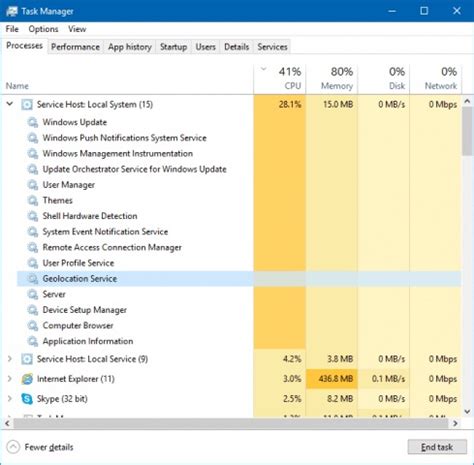The image size is (474, 465).
Task: Open the Options menu
Action: (43, 29)
